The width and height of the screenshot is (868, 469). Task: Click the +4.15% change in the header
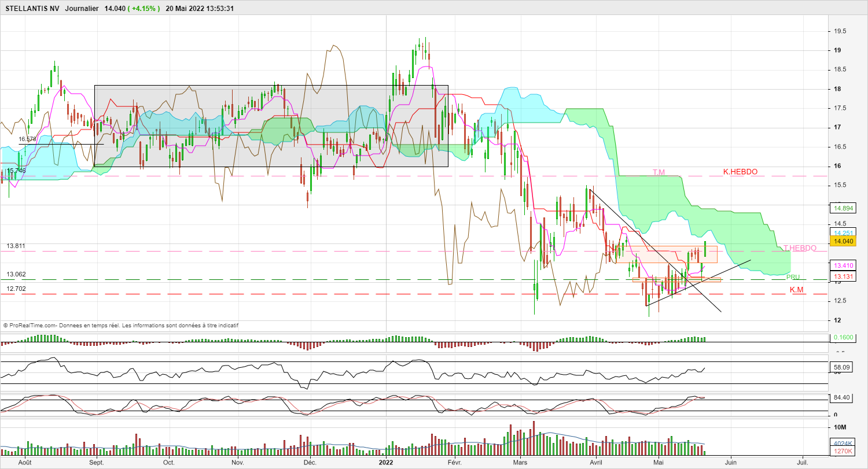pyautogui.click(x=144, y=9)
